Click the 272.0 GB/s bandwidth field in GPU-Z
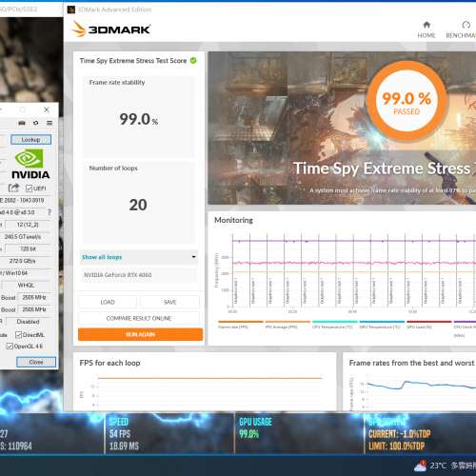The image size is (476, 476). click(x=22, y=261)
